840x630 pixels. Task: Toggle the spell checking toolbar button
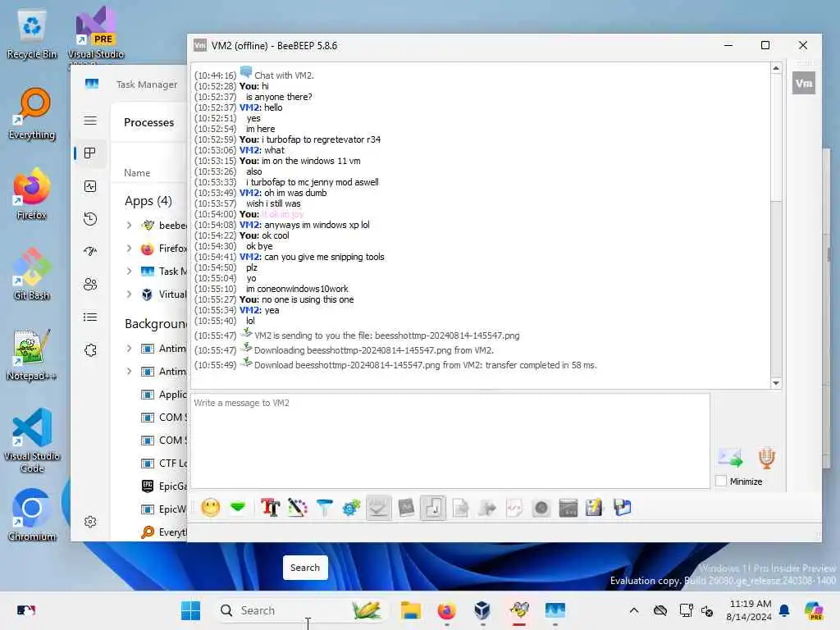click(x=378, y=507)
